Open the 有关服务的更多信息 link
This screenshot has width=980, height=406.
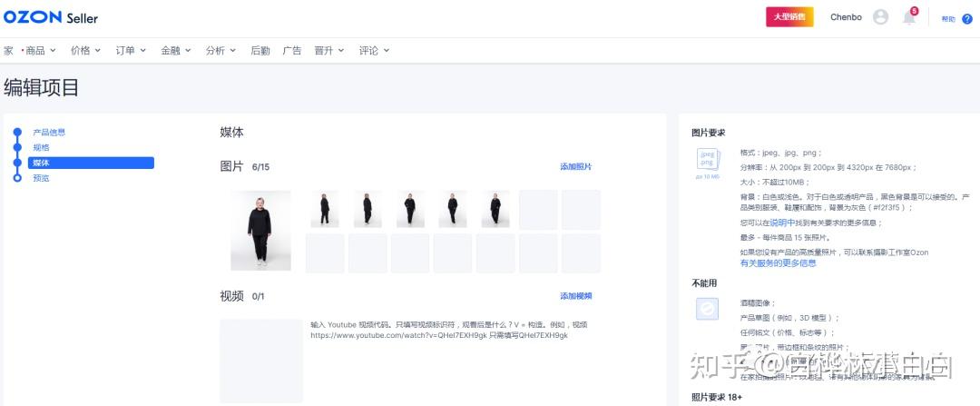tap(779, 263)
